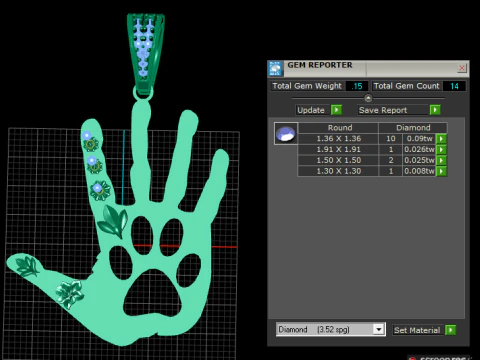Click green arrow beside Save Report
The height and width of the screenshot is (360, 480).
(435, 110)
